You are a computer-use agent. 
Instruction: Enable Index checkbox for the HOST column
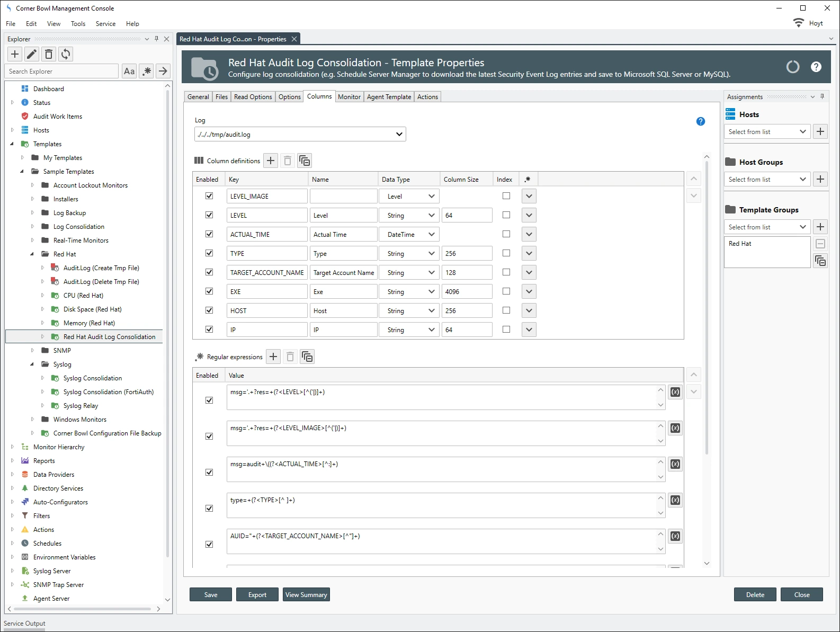tap(506, 310)
